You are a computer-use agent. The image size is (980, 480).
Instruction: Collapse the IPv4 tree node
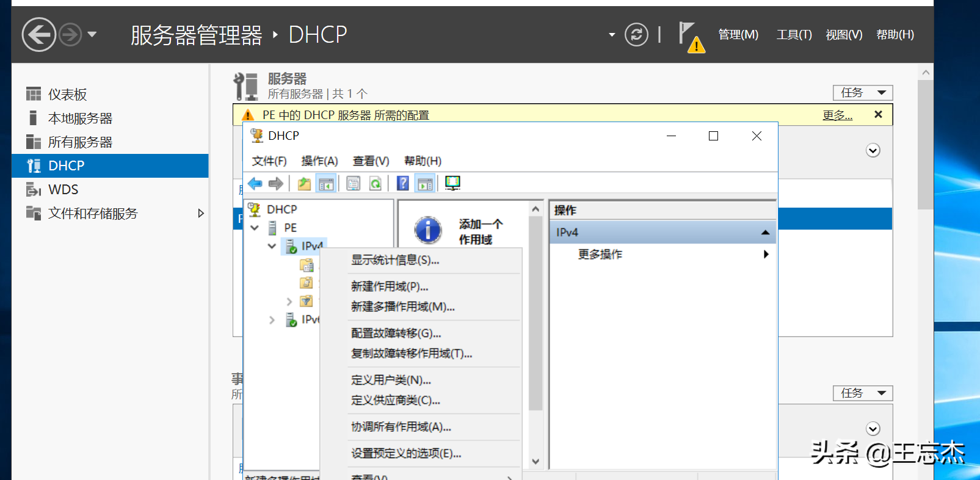(272, 246)
